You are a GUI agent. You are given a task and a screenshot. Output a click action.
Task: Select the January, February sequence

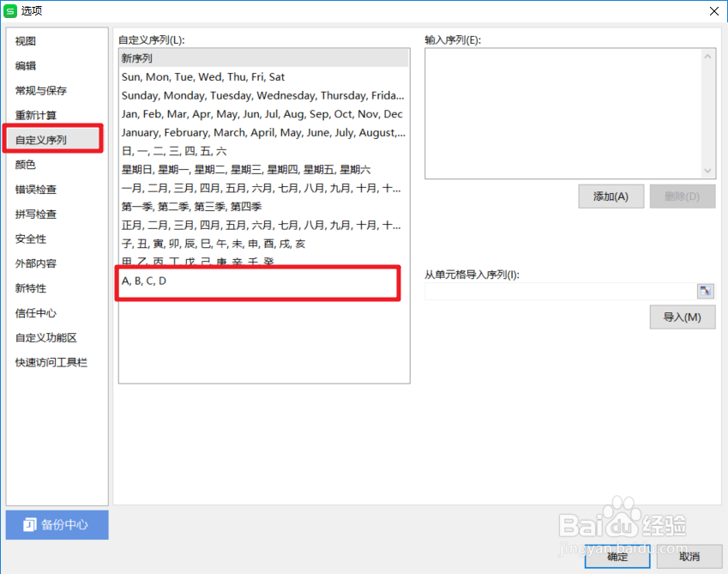pos(264,132)
